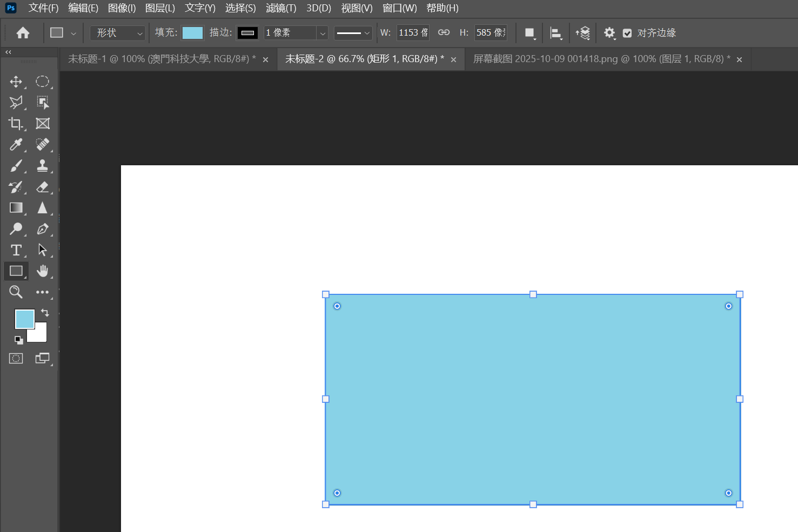Select the Eyedropper tool

tap(16, 145)
